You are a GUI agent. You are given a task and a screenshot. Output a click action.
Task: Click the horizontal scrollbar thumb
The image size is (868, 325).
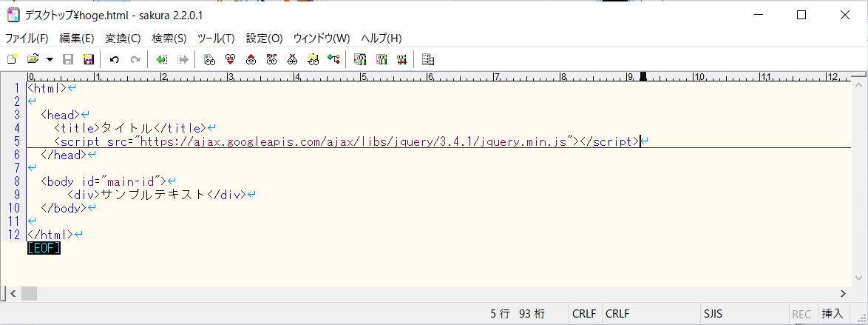tap(29, 293)
